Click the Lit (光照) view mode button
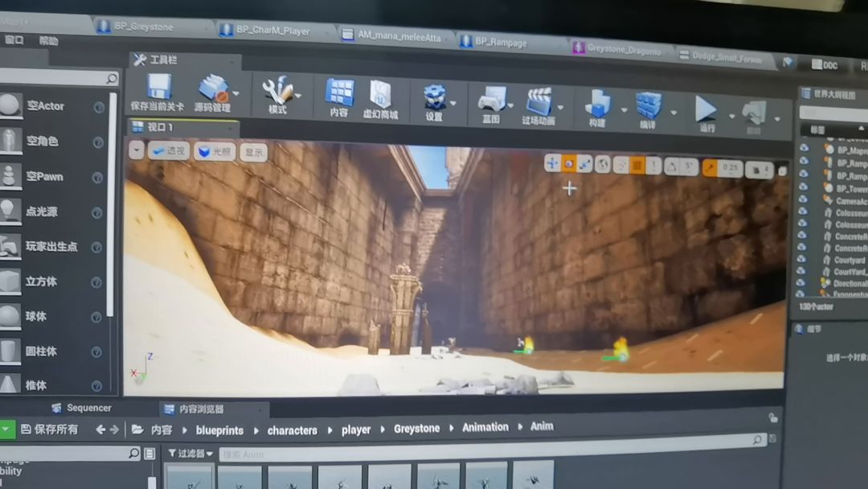The width and height of the screenshot is (868, 489). (x=214, y=151)
